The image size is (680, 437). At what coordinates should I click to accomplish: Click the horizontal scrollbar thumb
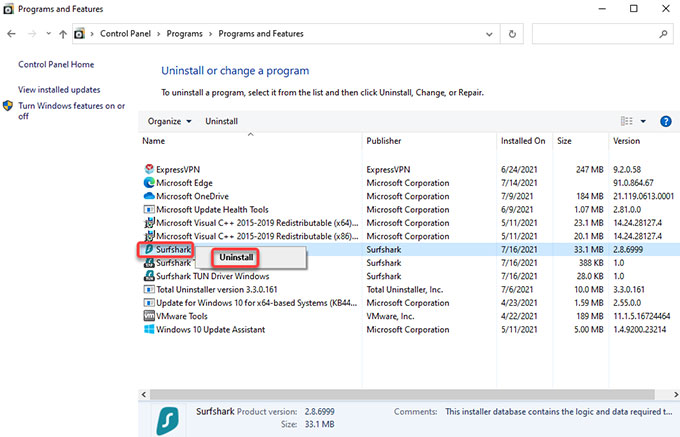click(402, 395)
